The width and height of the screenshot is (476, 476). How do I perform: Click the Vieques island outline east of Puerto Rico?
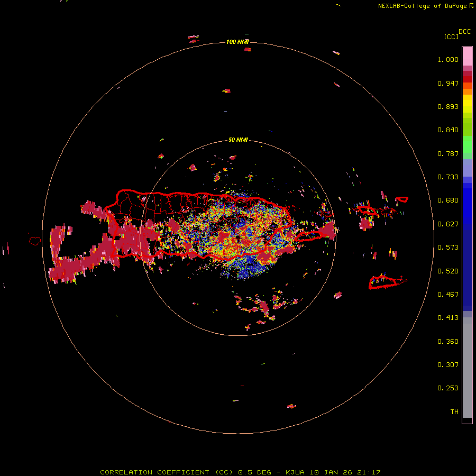(309, 235)
